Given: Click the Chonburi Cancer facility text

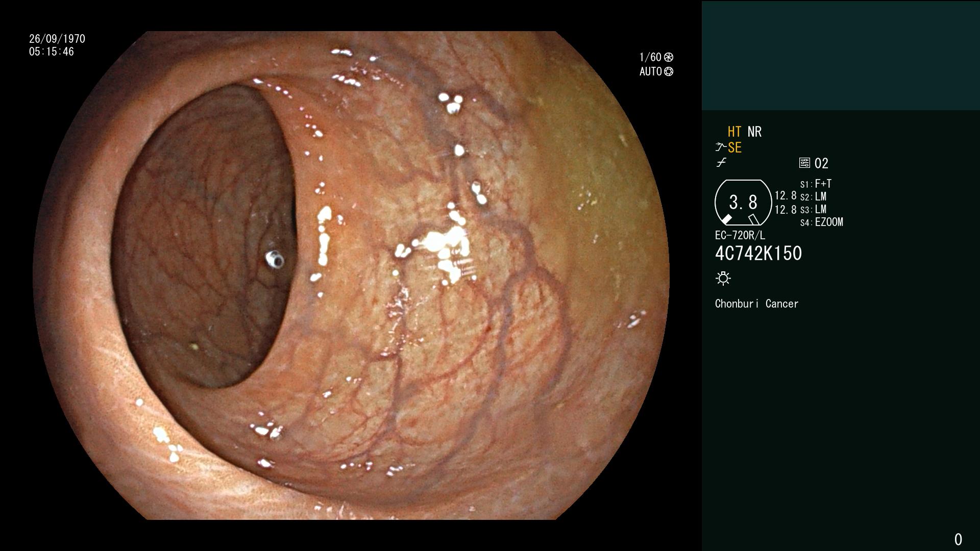Looking at the screenshot, I should click(x=756, y=304).
